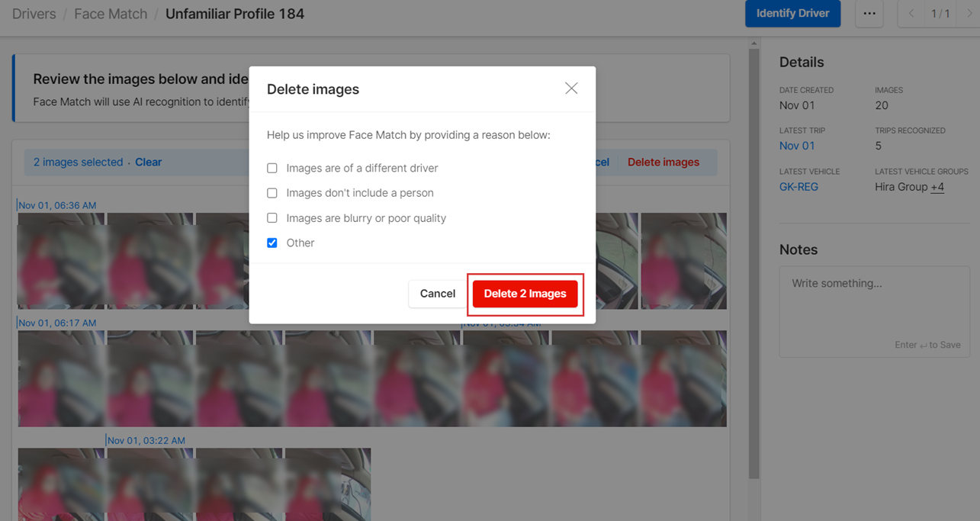Go to next profile with right chevron
Screen dimensions: 980x521
point(969,14)
